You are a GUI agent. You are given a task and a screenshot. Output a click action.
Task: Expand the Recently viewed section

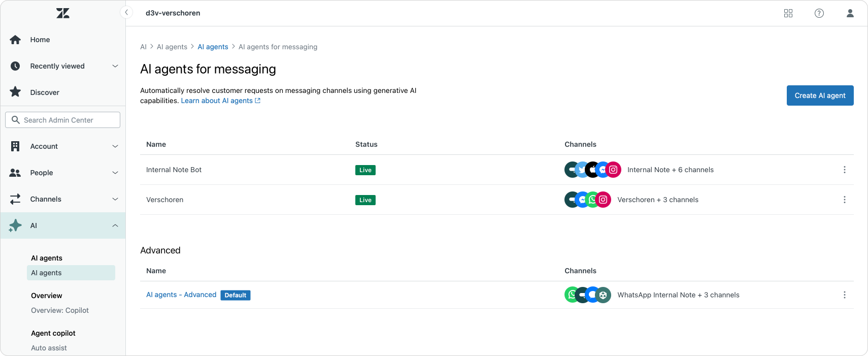coord(115,66)
